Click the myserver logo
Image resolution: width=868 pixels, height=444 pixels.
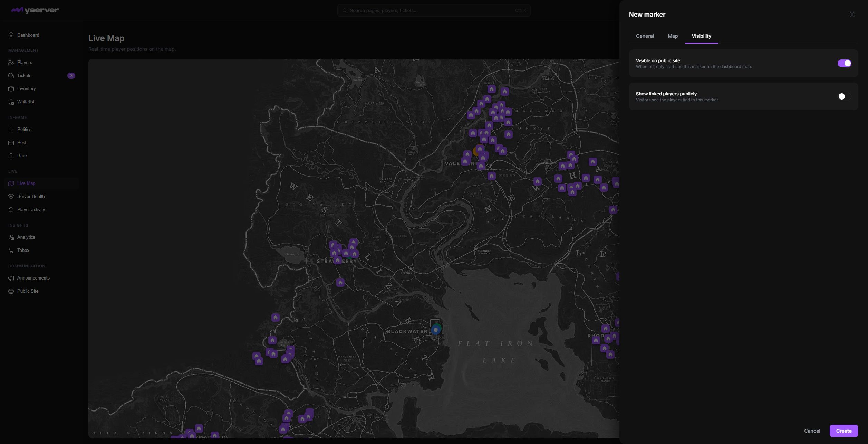coord(35,10)
